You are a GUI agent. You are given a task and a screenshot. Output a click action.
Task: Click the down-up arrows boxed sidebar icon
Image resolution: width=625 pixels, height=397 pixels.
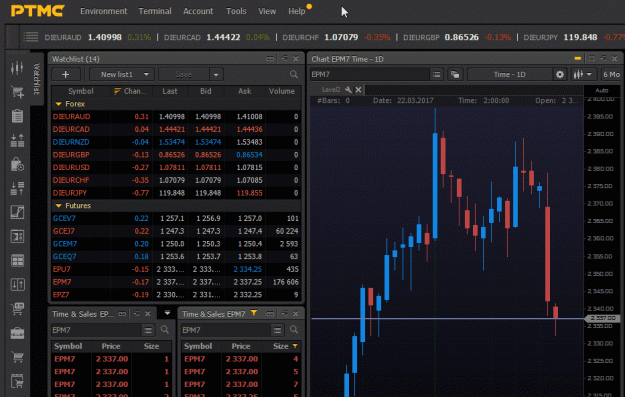pyautogui.click(x=17, y=285)
